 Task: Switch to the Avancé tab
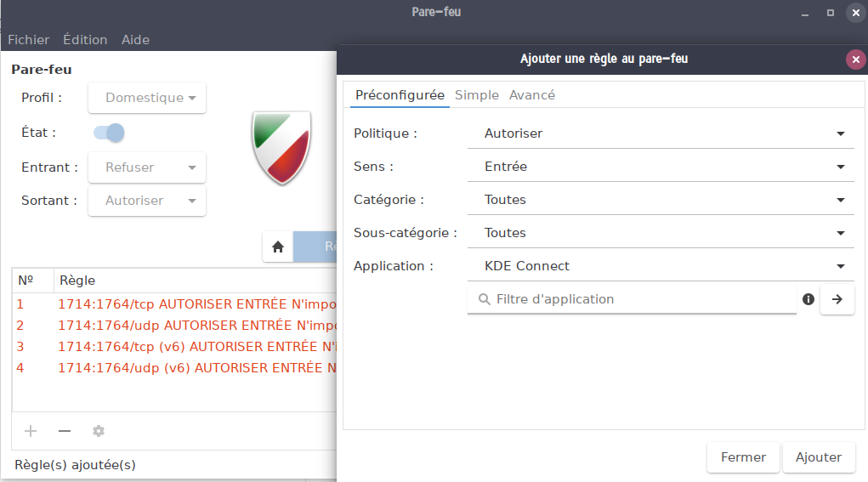tap(532, 95)
